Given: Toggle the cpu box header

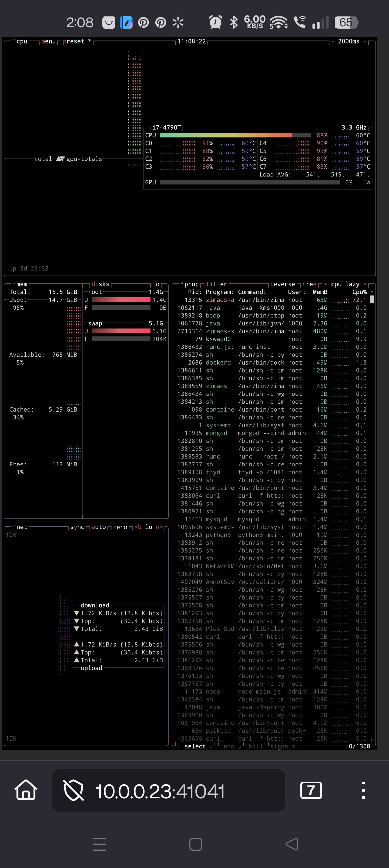Looking at the screenshot, I should 21,41.
